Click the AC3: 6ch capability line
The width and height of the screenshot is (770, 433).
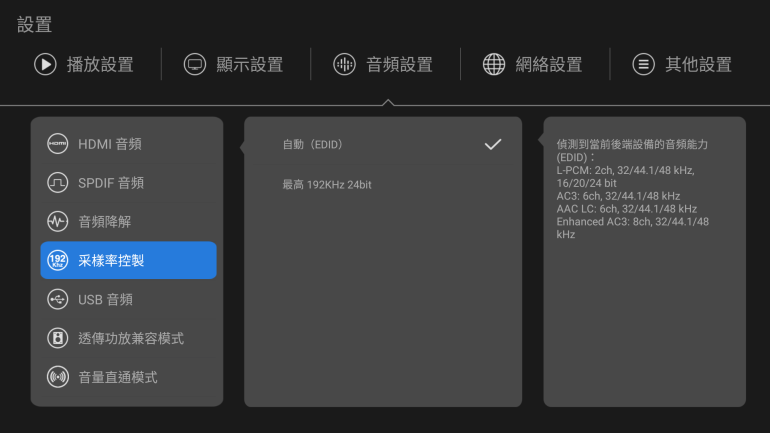(618, 196)
